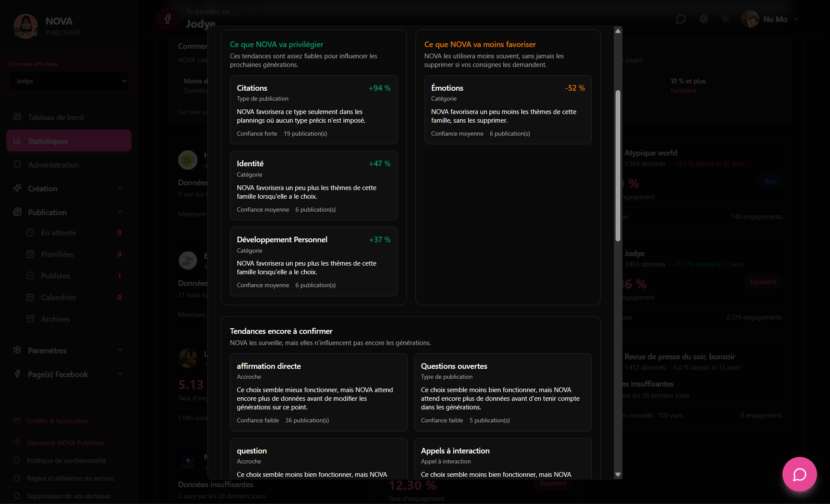The height and width of the screenshot is (504, 830).
Task: Select the Développement Personnel trend card
Action: [313, 261]
